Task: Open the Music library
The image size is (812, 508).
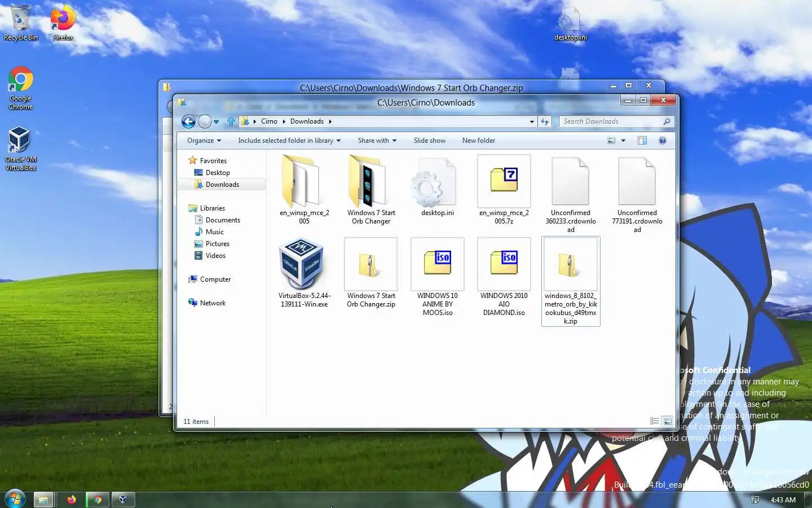Action: [215, 232]
